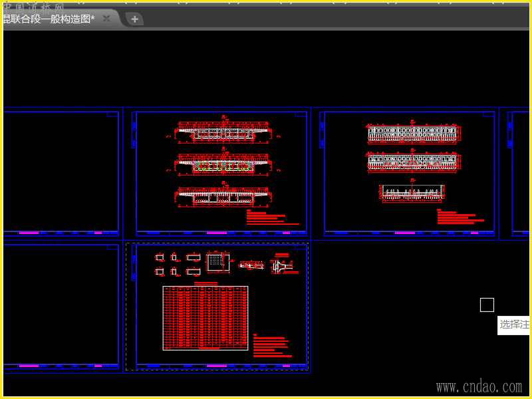Click the 选择注 tooltip label
Image resolution: width=532 pixels, height=399 pixels.
(x=514, y=325)
